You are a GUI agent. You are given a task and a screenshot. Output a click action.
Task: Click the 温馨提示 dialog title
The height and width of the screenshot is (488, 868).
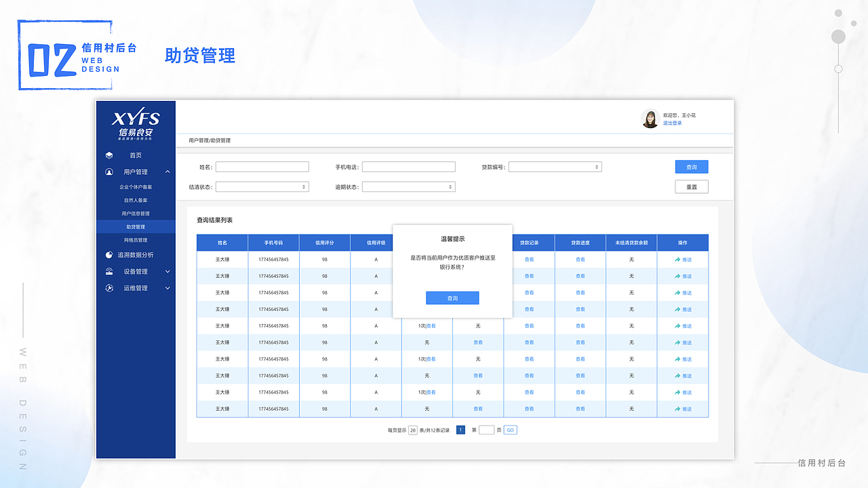pyautogui.click(x=453, y=239)
